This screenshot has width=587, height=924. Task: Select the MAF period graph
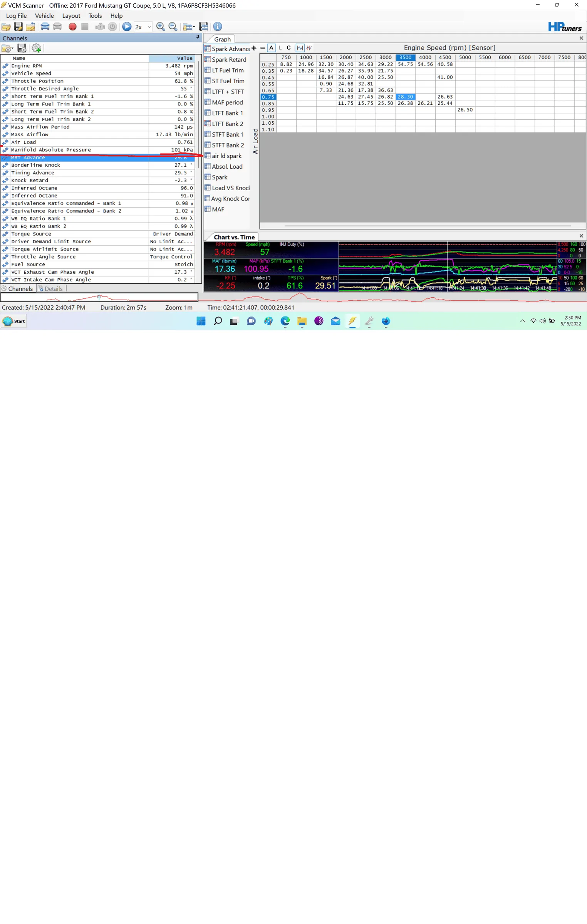(x=224, y=102)
